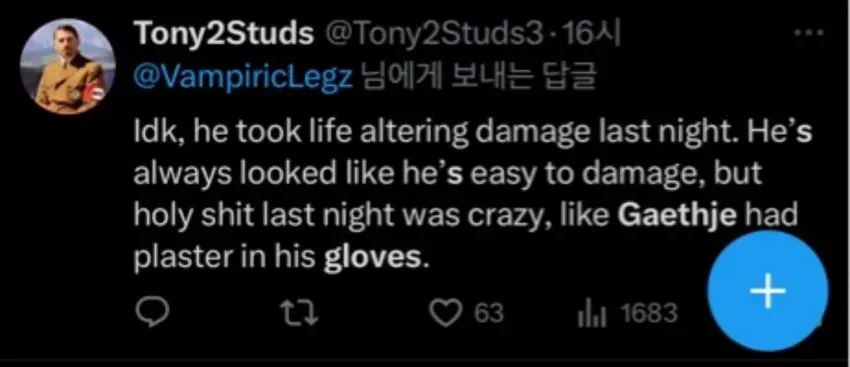This screenshot has height=367, width=850.
Task: Tap the blue compose plus button
Action: 768,291
